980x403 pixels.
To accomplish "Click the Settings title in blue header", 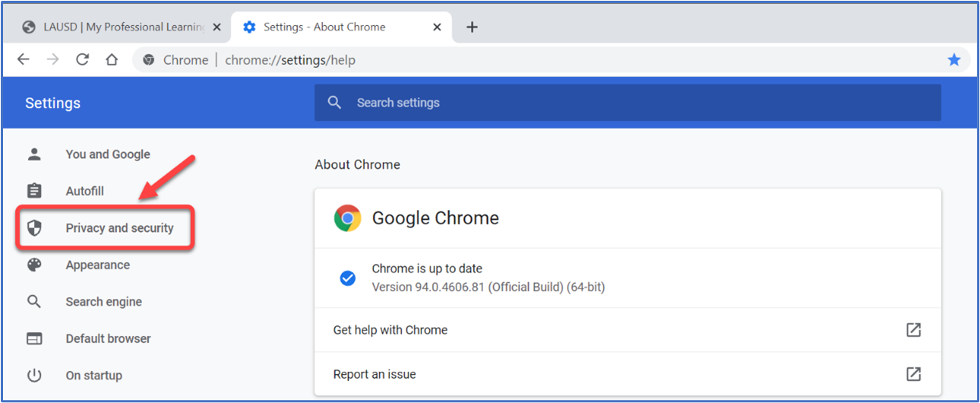I will coord(53,103).
